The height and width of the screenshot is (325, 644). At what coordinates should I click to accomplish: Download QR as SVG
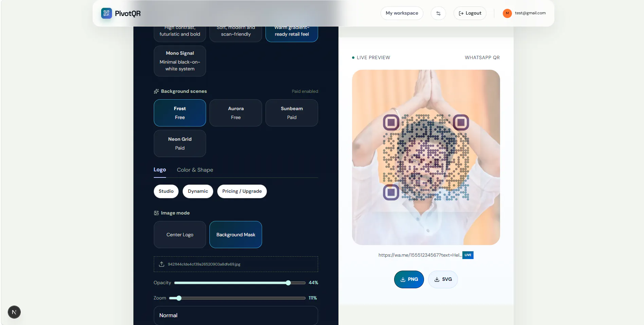443,279
